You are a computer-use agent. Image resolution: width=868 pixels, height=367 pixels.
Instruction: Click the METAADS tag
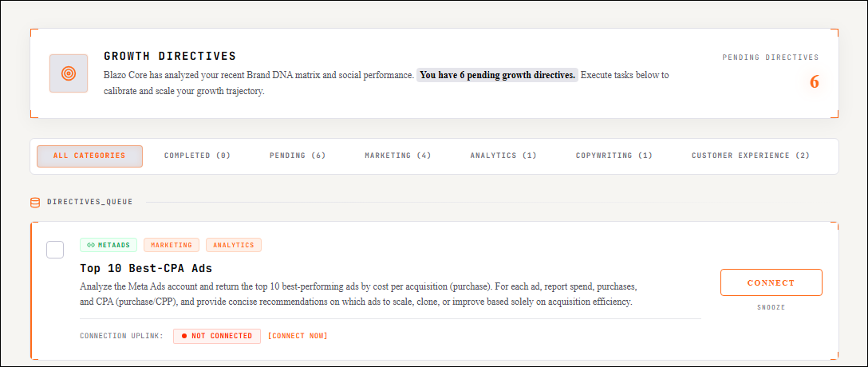pyautogui.click(x=108, y=245)
